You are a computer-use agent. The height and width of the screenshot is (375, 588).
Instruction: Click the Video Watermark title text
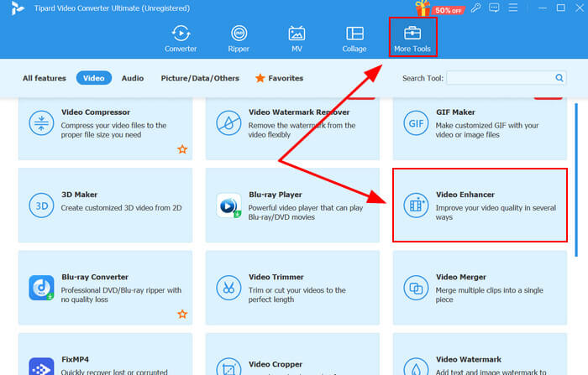point(469,359)
